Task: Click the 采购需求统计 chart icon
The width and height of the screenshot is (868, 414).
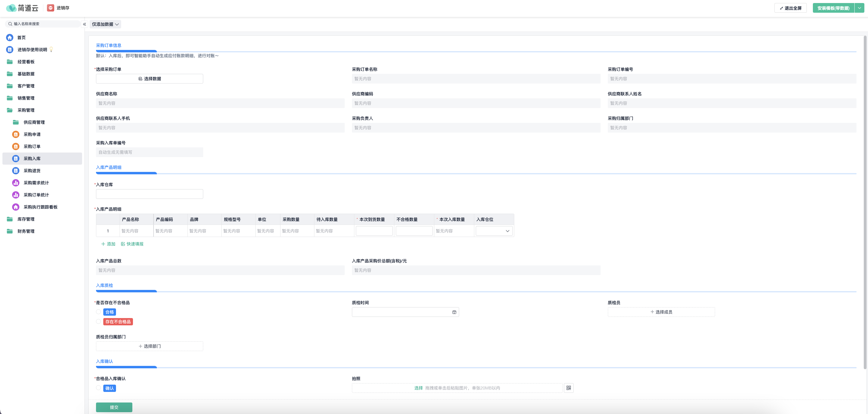Action: click(x=15, y=183)
